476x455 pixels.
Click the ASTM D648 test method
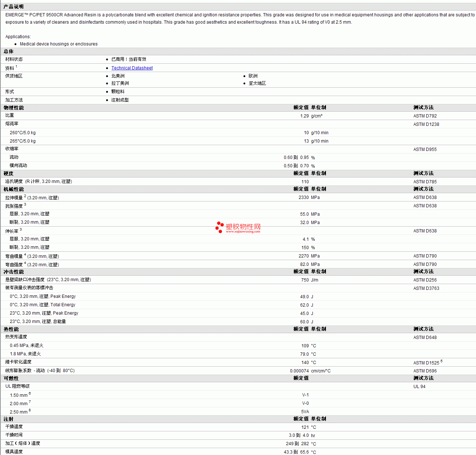(x=425, y=338)
